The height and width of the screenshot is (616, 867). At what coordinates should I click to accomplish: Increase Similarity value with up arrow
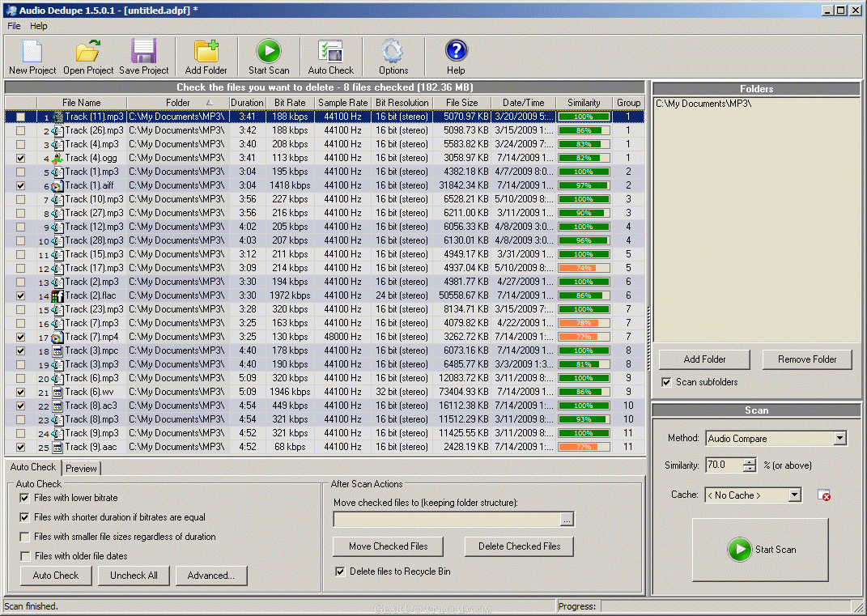[750, 461]
